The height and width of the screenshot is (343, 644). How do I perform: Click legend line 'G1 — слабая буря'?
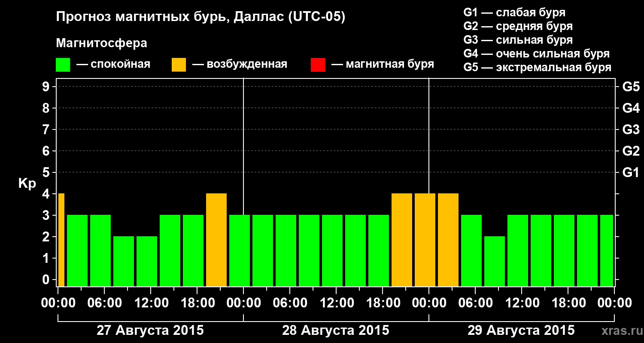click(514, 12)
